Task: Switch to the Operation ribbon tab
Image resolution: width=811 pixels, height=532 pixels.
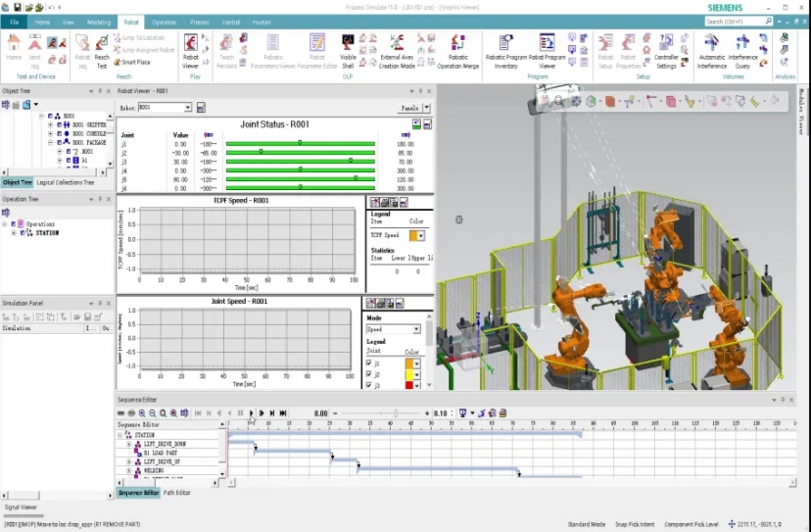Action: point(165,21)
